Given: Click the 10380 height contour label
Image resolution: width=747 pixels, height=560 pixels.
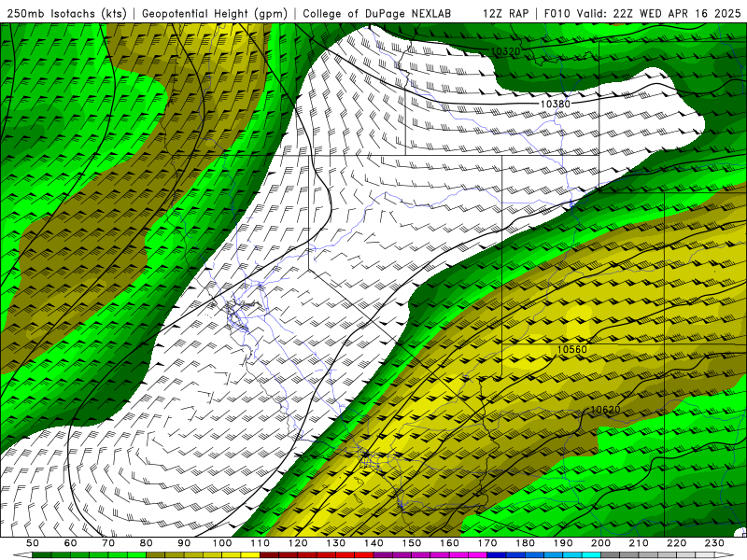Looking at the screenshot, I should [555, 104].
